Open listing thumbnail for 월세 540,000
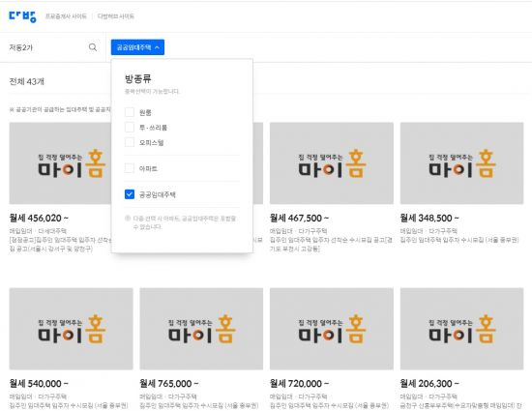 71,329
